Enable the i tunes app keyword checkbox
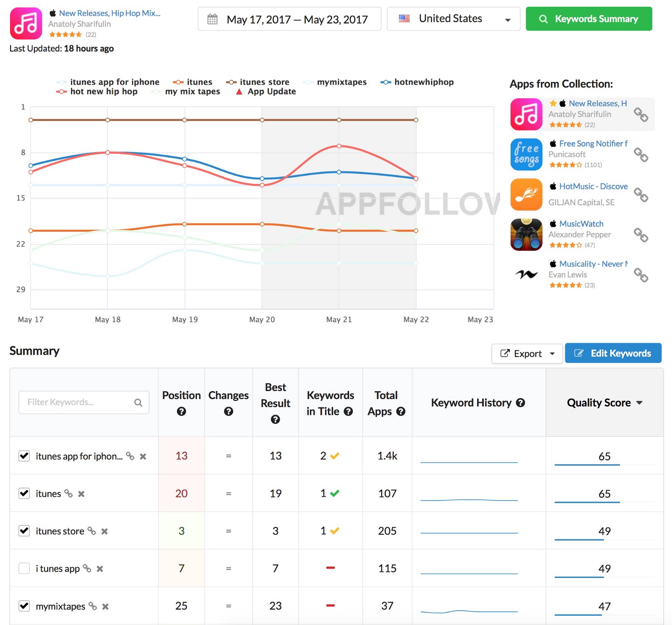This screenshot has height=625, width=672. [24, 568]
